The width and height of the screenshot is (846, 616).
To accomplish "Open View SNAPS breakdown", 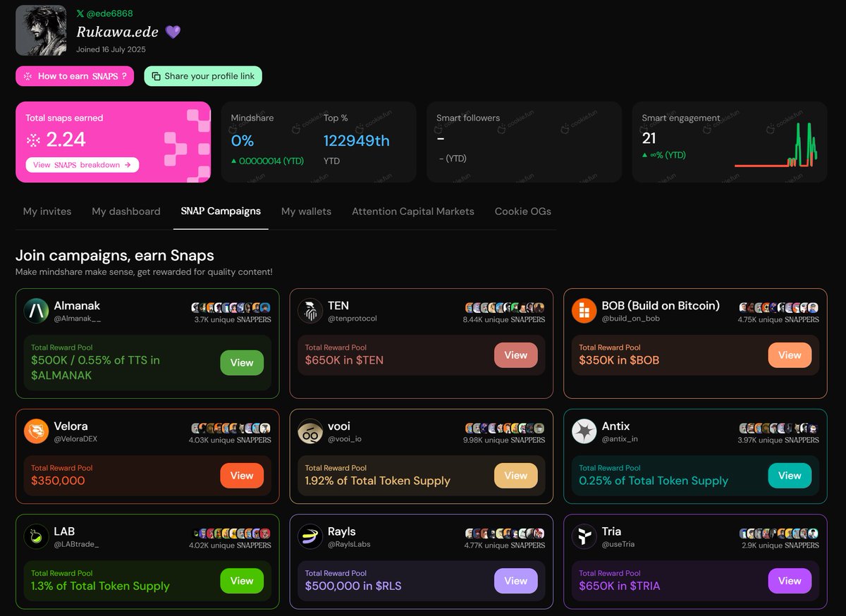I will [82, 165].
